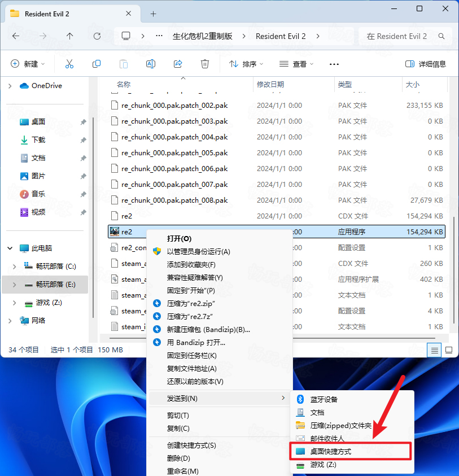Send to 游戏 (Z:) drive in submenu
459x476 pixels.
[352, 465]
